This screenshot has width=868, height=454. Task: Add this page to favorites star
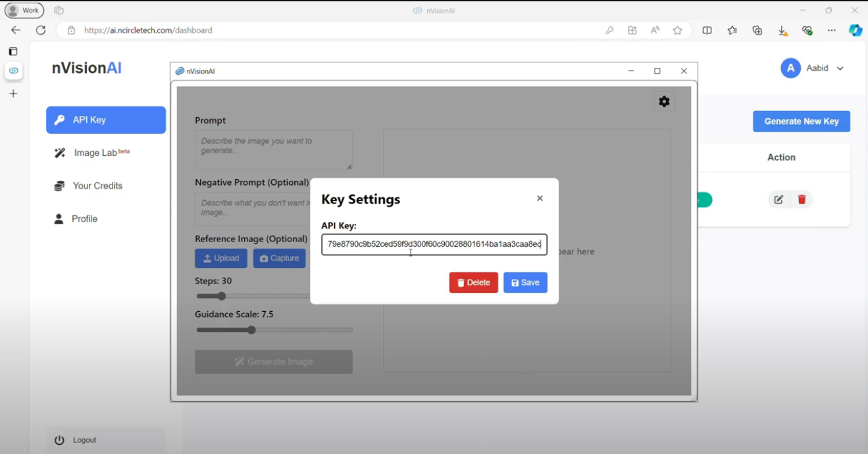pyautogui.click(x=677, y=30)
